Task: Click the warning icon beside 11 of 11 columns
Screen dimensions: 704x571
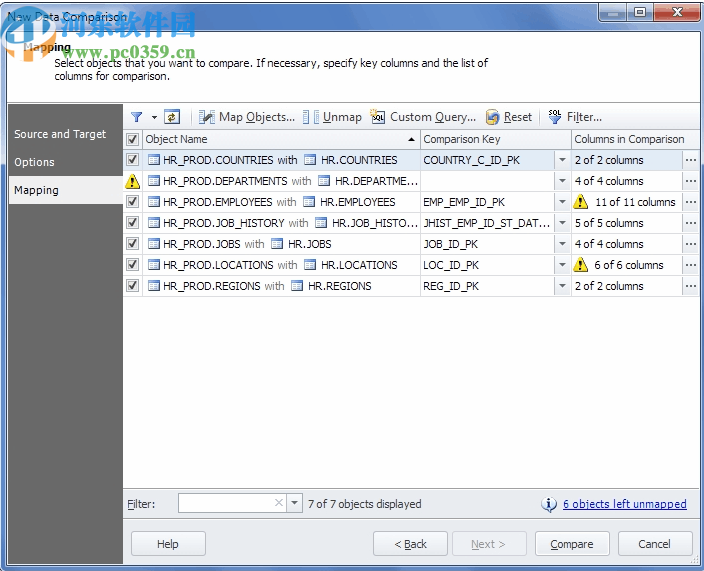Action: point(581,202)
